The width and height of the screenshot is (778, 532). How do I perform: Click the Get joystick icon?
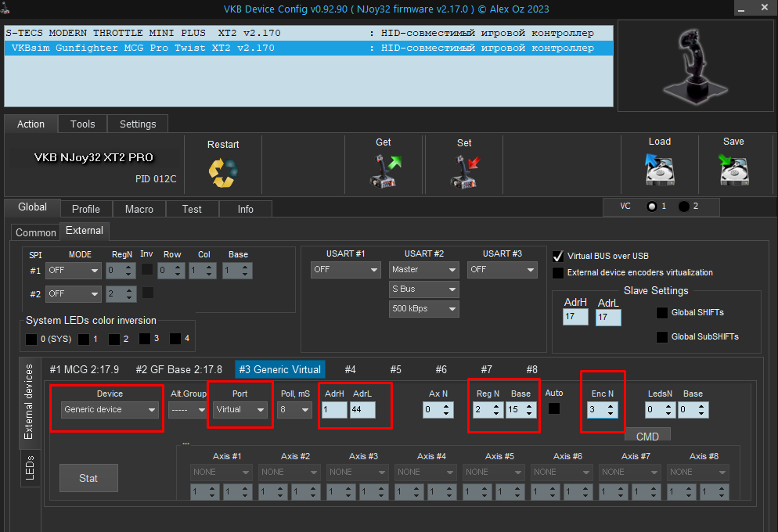tap(384, 171)
